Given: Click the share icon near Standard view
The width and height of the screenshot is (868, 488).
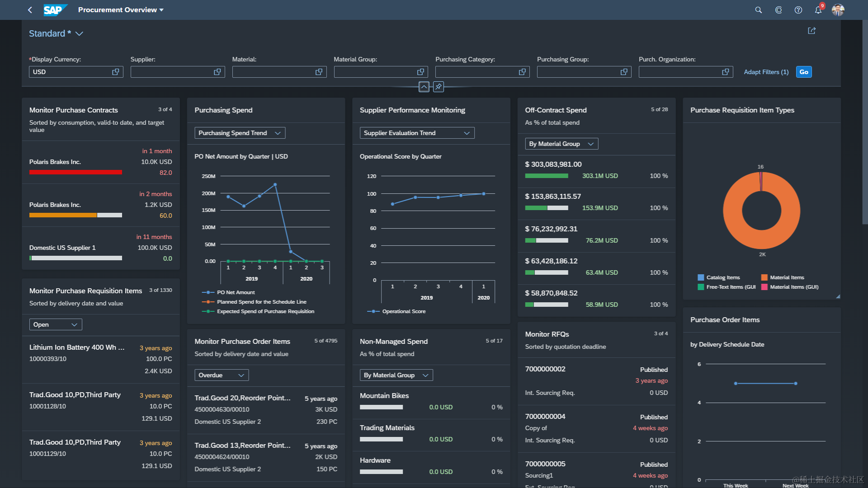Looking at the screenshot, I should [811, 31].
